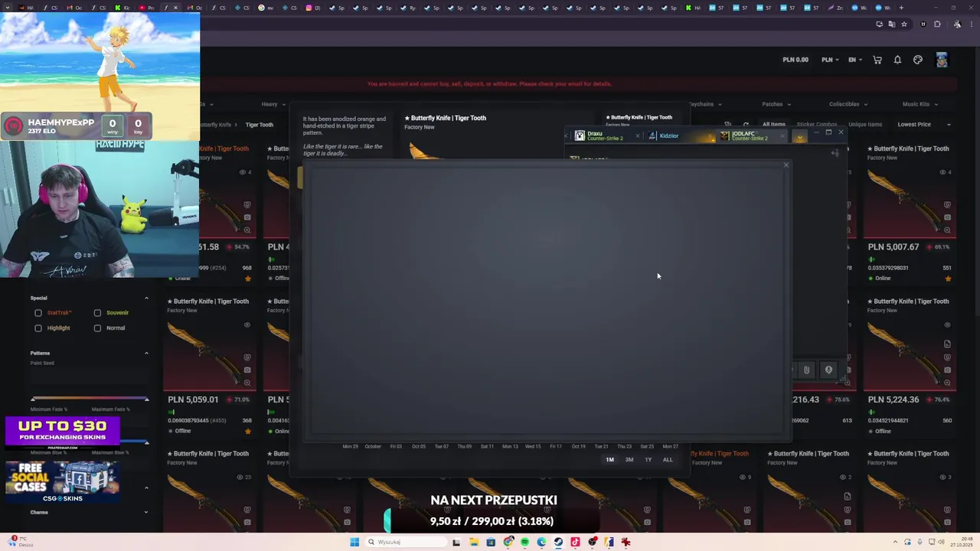Viewport: 980px width, 551px height.
Task: Open the user avatar menu
Action: pyautogui.click(x=942, y=60)
